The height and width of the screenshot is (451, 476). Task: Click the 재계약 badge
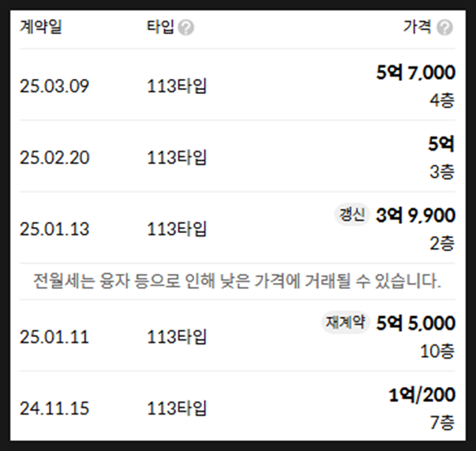click(x=345, y=322)
